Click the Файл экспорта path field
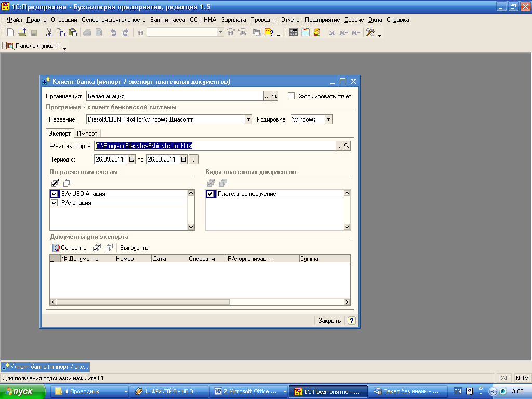 (x=215, y=146)
